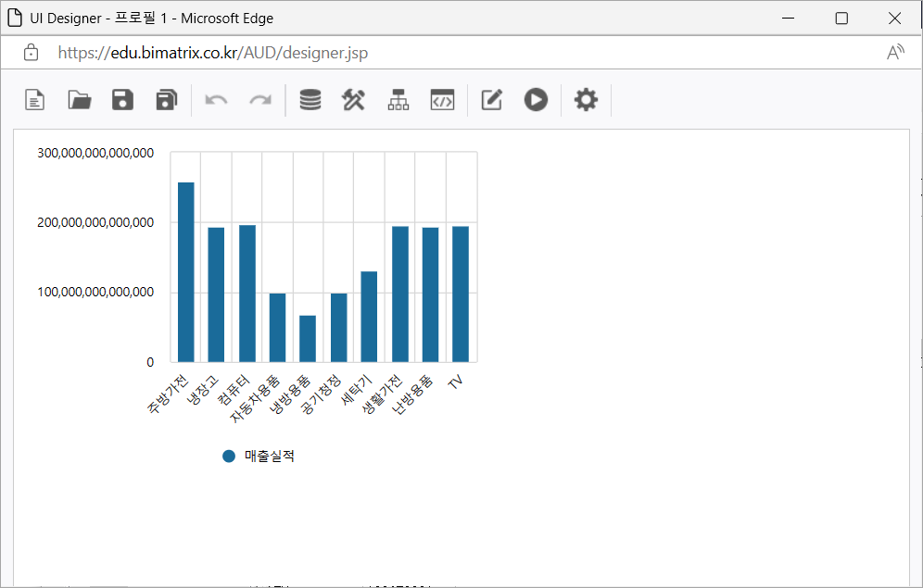Open settings with the gear icon

pos(586,100)
